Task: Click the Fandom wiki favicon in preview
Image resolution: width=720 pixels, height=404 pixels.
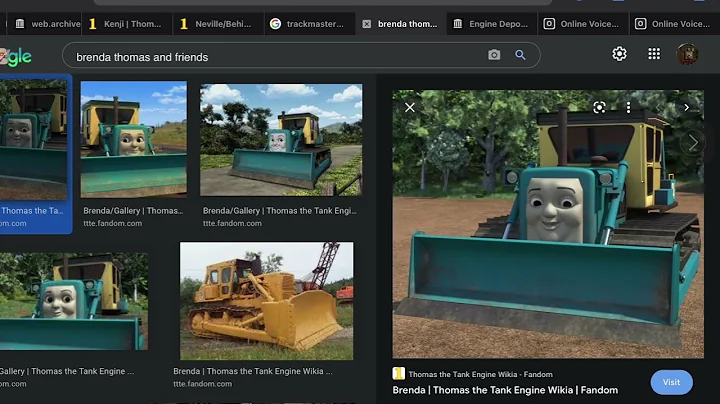Action: pyautogui.click(x=398, y=374)
